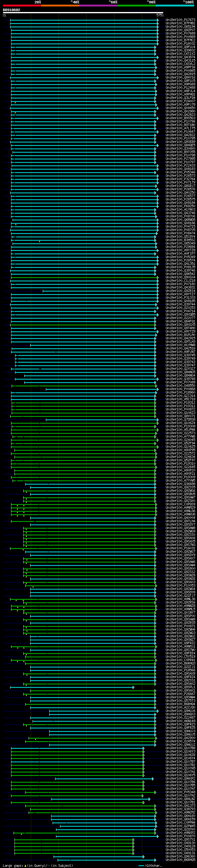Viewport: 197px width, 868px height.
Task: Select hit UniRef100_A9NML5
Action: [x=180, y=609]
